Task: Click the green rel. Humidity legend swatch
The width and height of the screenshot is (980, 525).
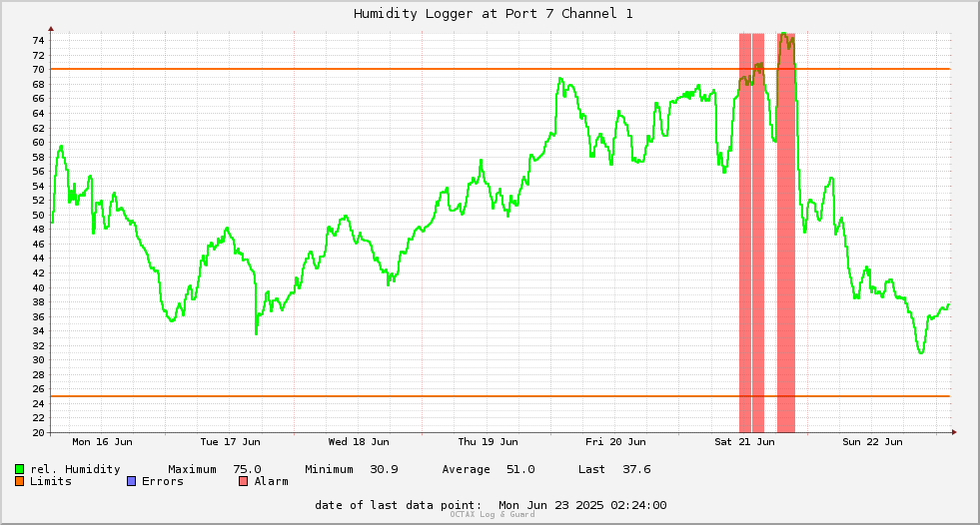Action: [19, 469]
